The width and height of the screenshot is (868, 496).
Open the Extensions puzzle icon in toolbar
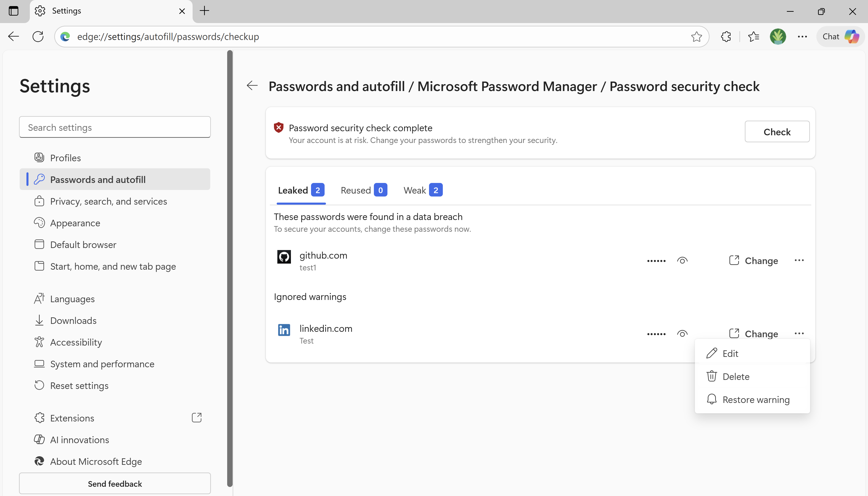click(x=726, y=36)
